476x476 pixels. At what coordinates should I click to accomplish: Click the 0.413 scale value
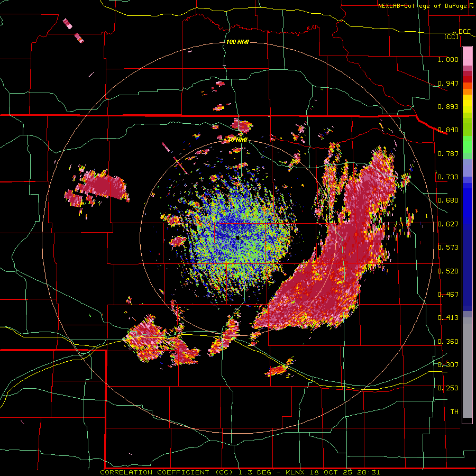tap(448, 318)
